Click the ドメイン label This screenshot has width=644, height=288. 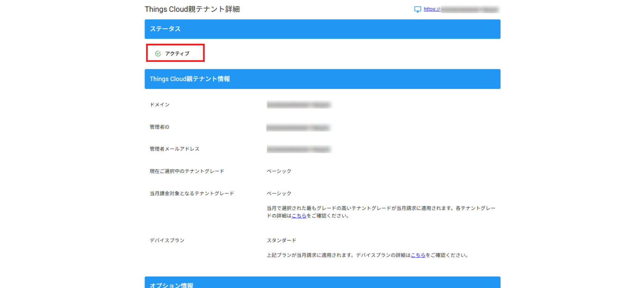point(160,105)
